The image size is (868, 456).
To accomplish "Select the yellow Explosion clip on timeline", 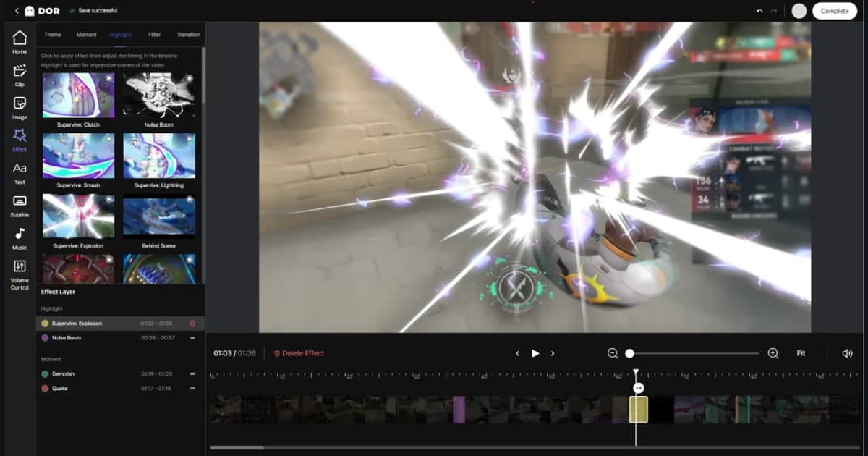I will pyautogui.click(x=638, y=409).
